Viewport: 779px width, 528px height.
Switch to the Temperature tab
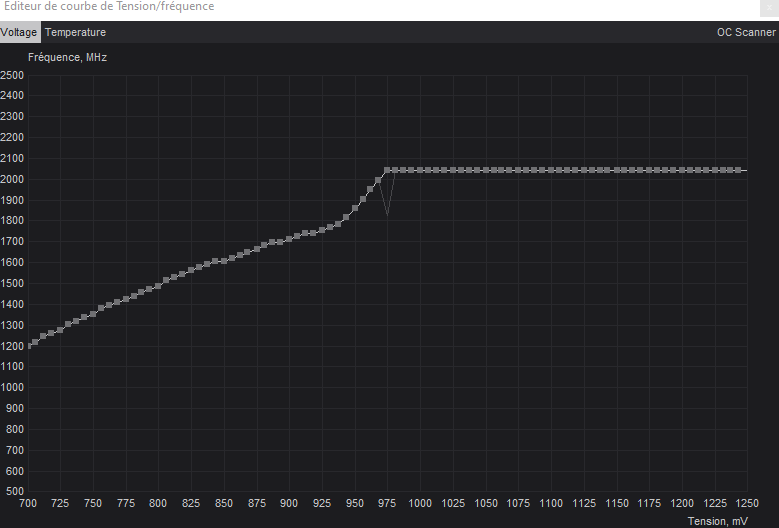(76, 32)
